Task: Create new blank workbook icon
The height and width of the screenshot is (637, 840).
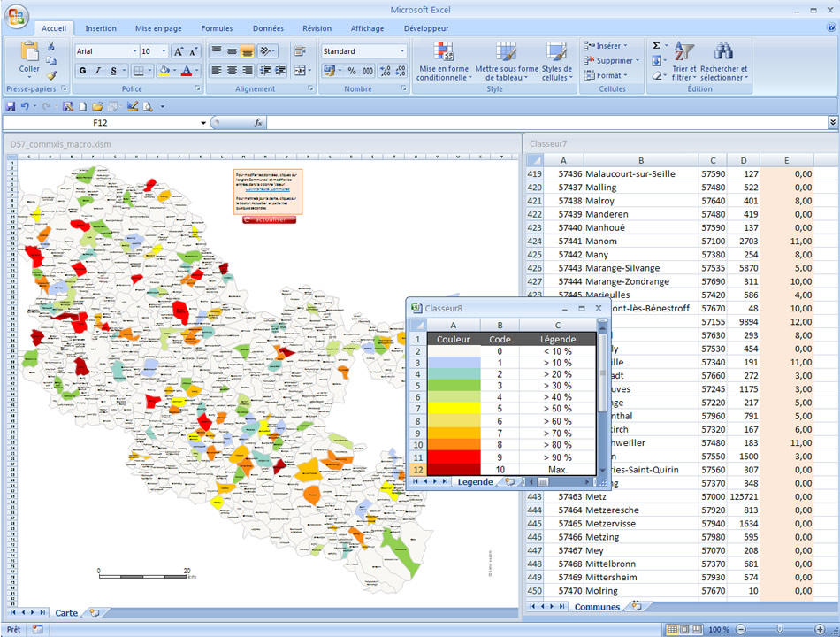Action: [82, 106]
